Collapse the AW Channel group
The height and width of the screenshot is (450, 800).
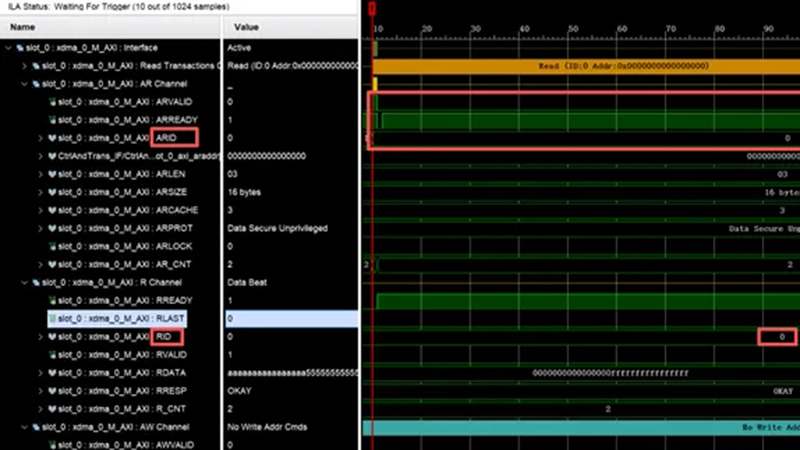[25, 426]
